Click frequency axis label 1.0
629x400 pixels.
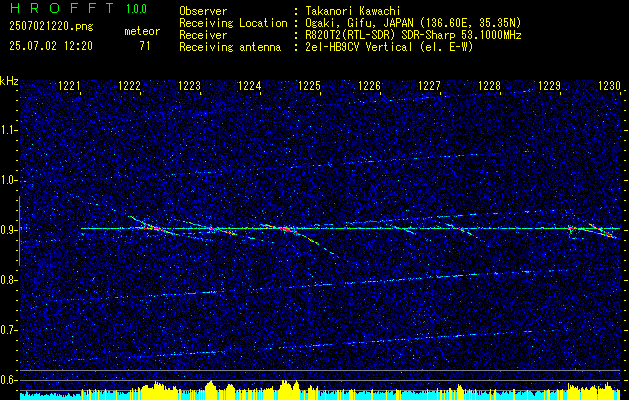pyautogui.click(x=9, y=181)
